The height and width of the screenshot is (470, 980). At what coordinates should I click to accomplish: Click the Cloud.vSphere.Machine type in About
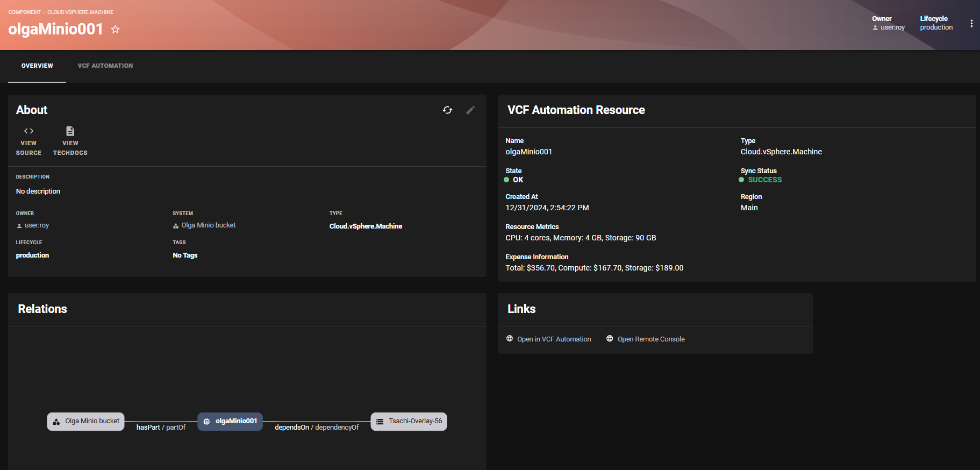tap(366, 226)
